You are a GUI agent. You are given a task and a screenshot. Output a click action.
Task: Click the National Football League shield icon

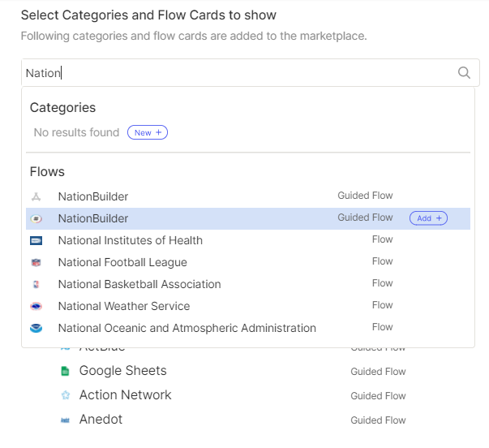(x=36, y=263)
